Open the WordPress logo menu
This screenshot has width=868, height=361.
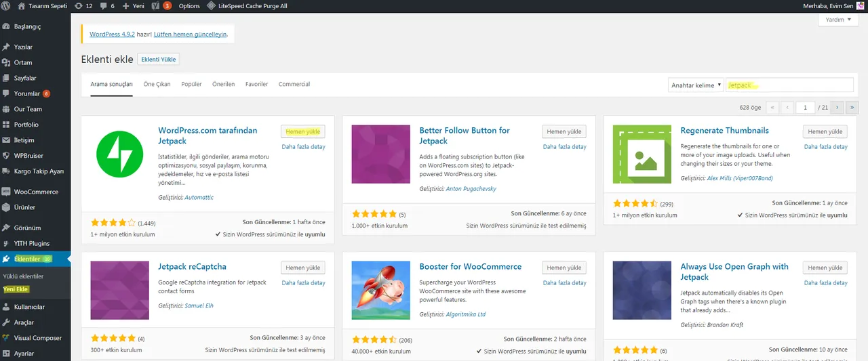(7, 5)
